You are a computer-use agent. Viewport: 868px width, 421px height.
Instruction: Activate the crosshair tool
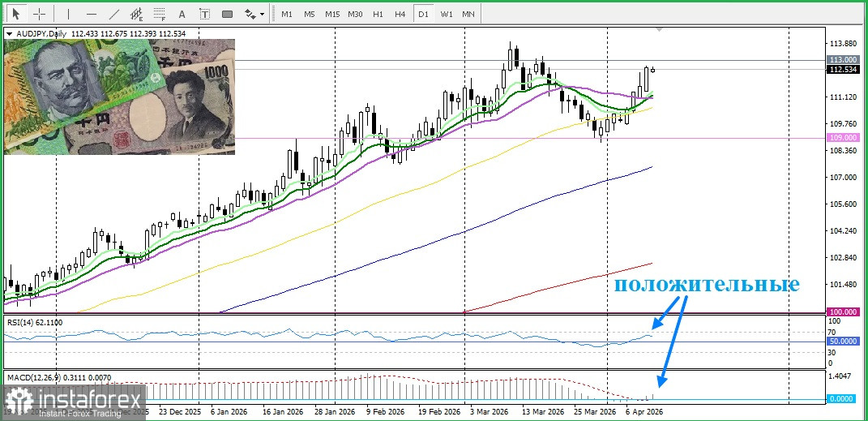tap(40, 14)
